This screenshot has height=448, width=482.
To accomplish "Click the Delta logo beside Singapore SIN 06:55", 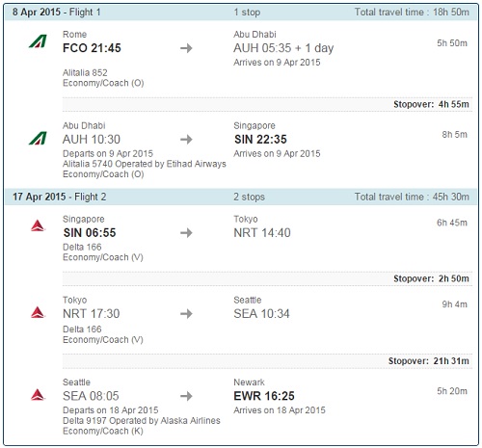I will [38, 225].
